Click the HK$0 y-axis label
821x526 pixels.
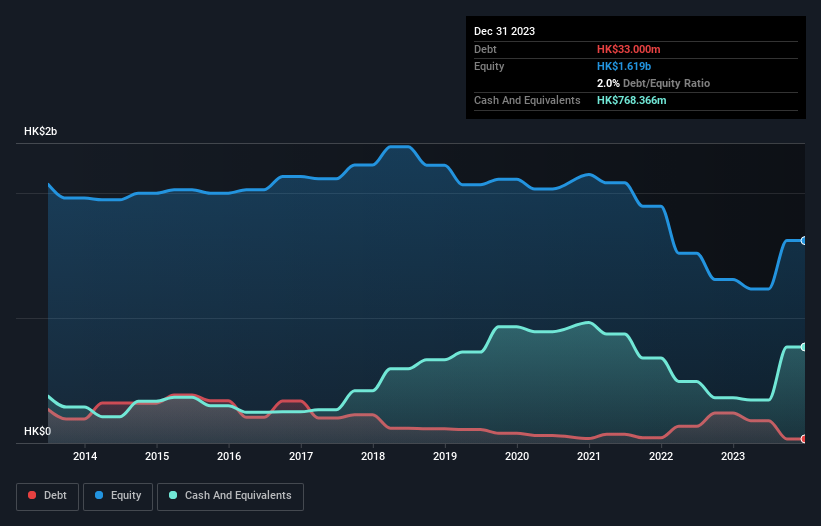click(x=37, y=431)
